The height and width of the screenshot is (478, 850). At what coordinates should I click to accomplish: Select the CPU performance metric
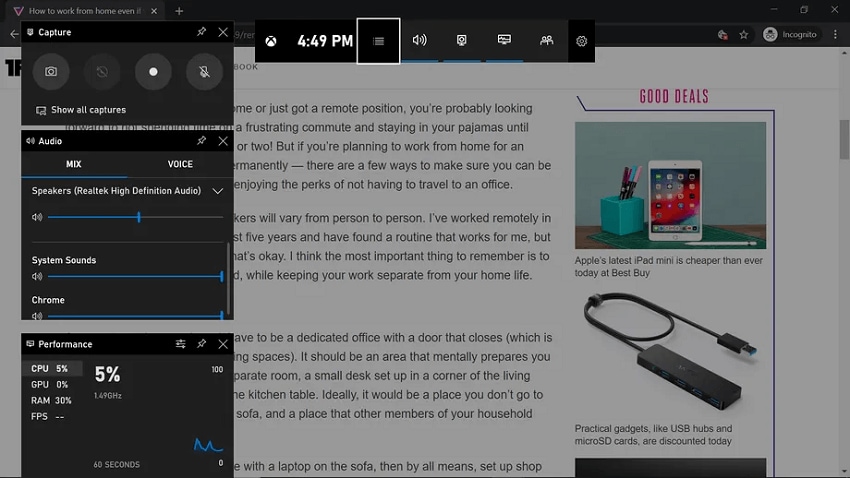52,369
